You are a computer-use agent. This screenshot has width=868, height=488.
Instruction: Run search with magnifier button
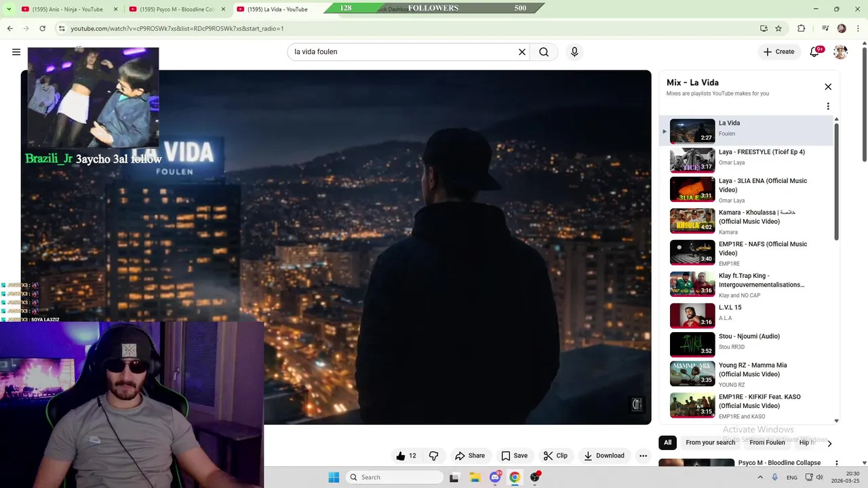544,52
